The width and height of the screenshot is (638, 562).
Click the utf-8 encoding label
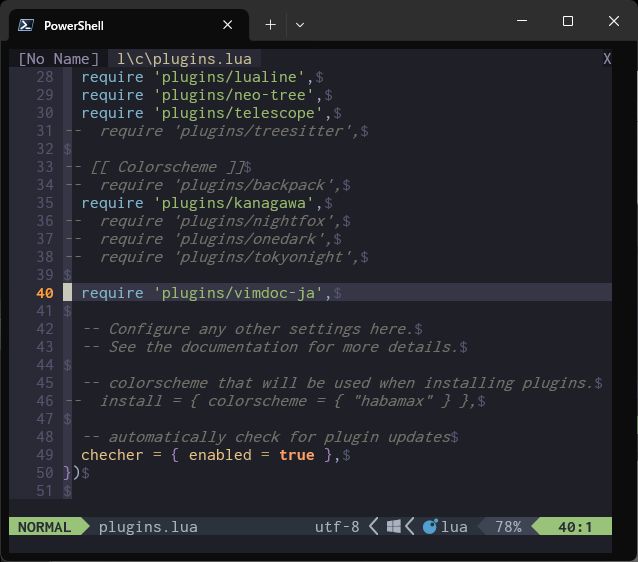pyautogui.click(x=337, y=526)
